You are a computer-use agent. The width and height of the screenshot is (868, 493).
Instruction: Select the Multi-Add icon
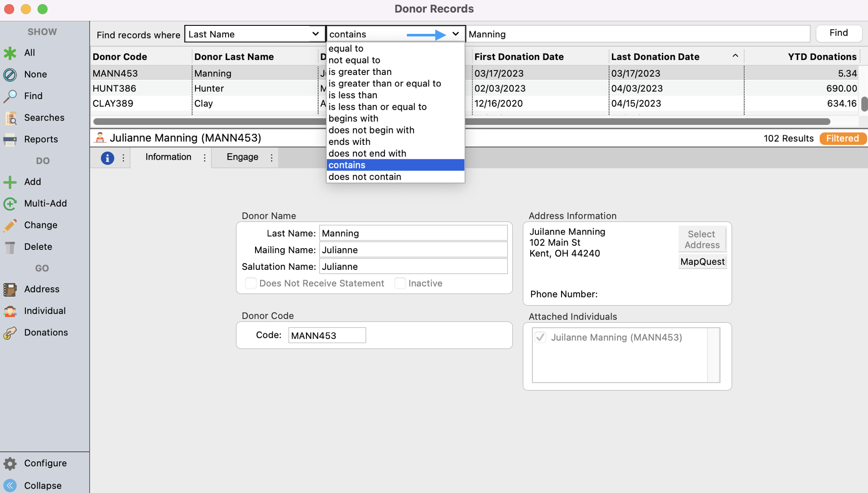pyautogui.click(x=10, y=204)
